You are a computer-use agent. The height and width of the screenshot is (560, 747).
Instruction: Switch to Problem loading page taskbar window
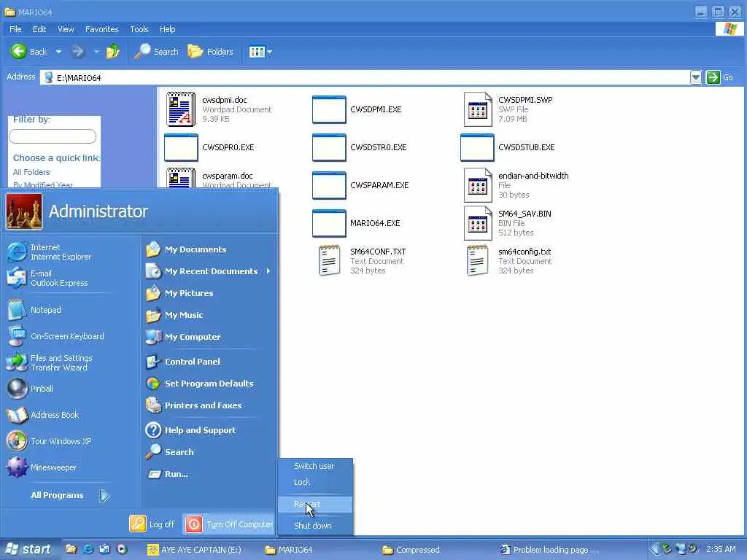[549, 550]
